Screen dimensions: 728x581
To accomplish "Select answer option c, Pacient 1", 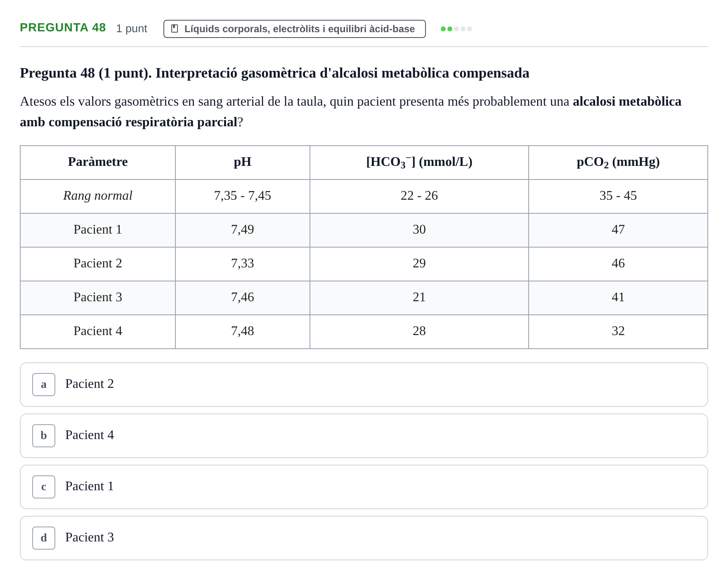I will [364, 487].
